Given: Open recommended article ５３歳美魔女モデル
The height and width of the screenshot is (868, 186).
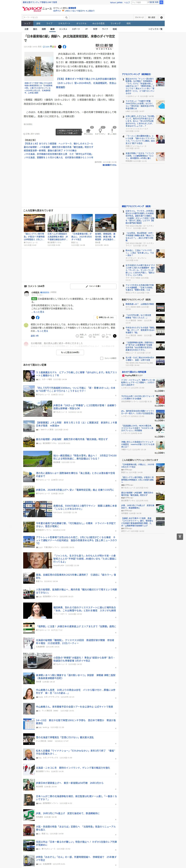Looking at the screenshot, I should pos(76,374).
